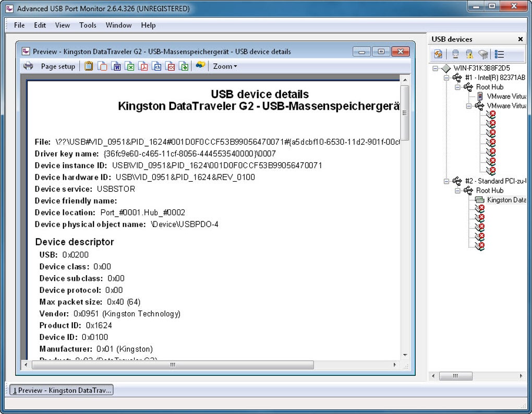Open the View menu
This screenshot has width=532, height=414.
tap(63, 25)
